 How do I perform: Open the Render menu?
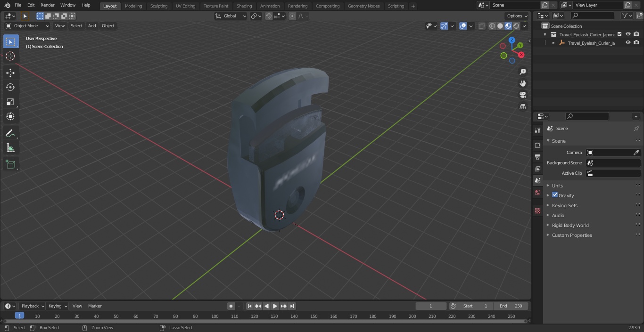(47, 5)
